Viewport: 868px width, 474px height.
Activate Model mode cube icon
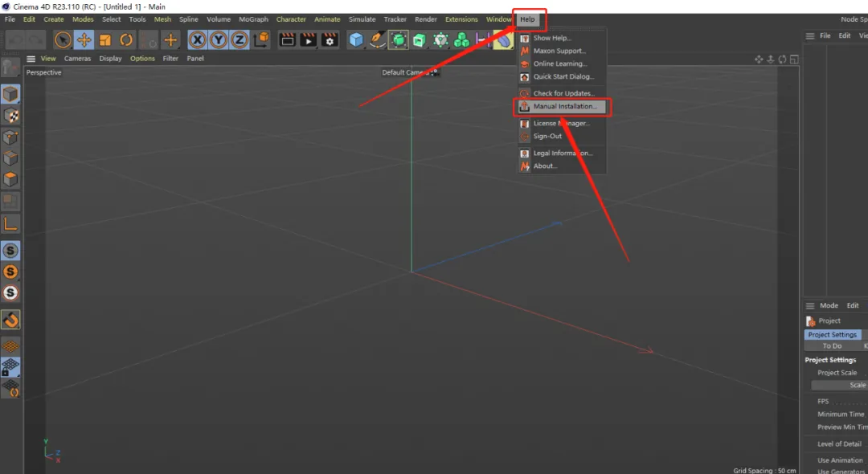pos(10,94)
